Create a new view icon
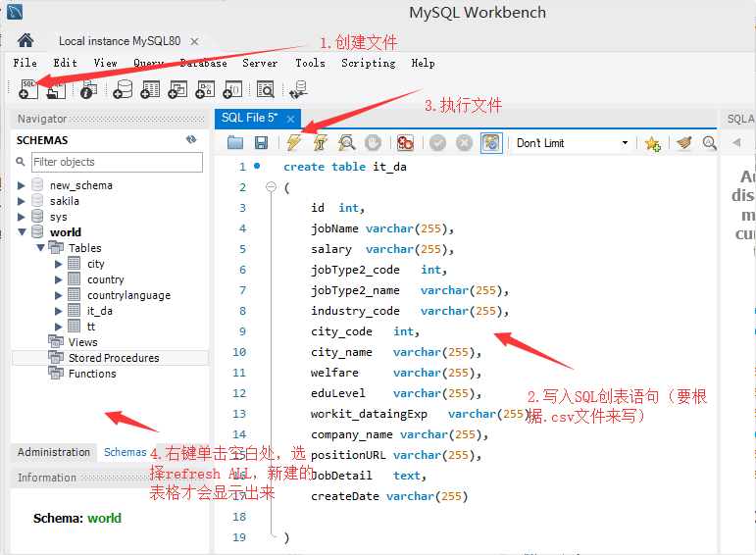Viewport: 756px width, 555px height. [x=177, y=89]
